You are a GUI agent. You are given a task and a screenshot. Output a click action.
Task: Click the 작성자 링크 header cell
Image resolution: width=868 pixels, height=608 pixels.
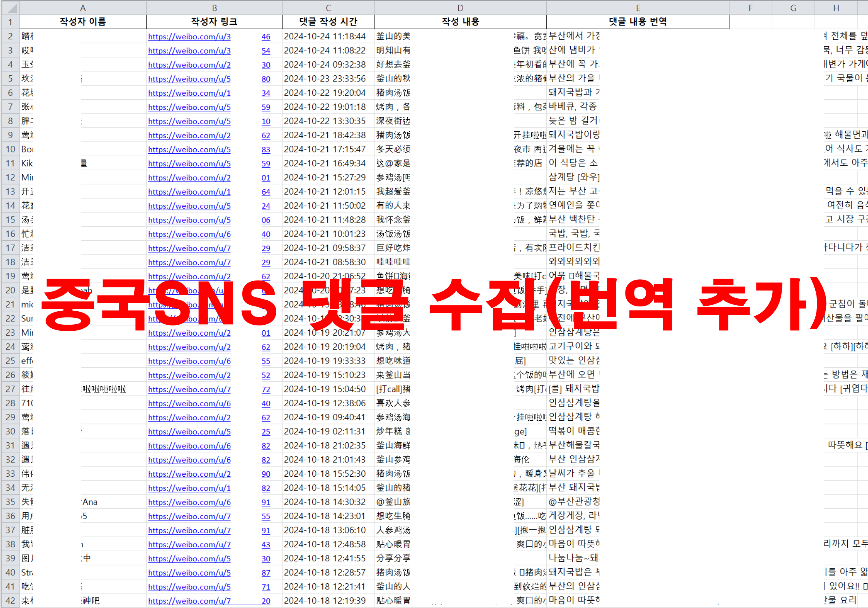pos(214,22)
